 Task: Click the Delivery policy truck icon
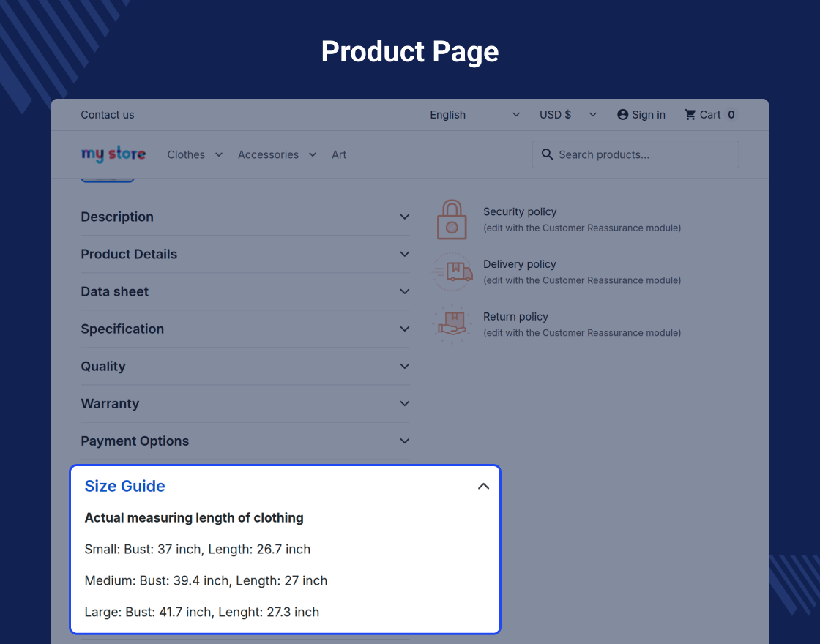[452, 272]
